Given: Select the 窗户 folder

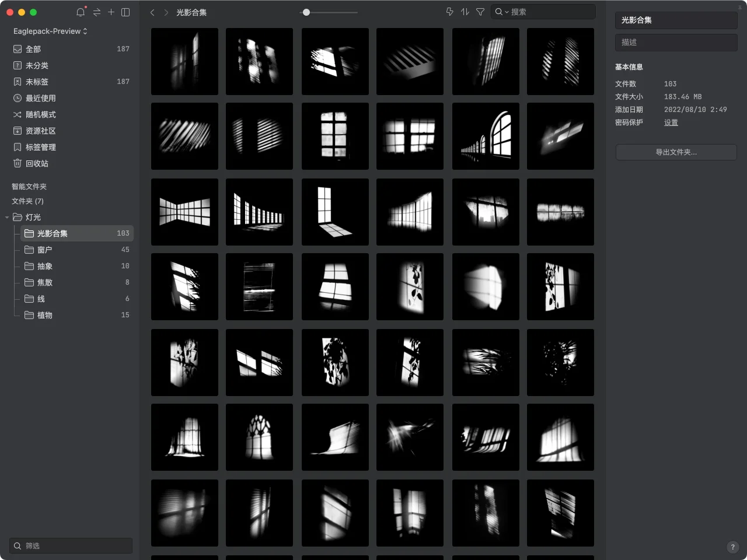Looking at the screenshot, I should (77, 250).
